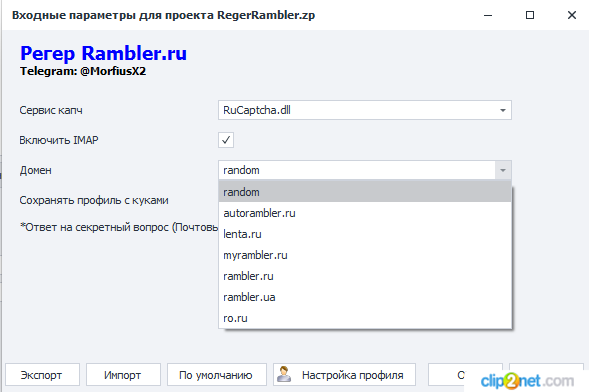Image resolution: width=589 pixels, height=392 pixels.
Task: Reset settings with По умолчанию button
Action: click(217, 375)
